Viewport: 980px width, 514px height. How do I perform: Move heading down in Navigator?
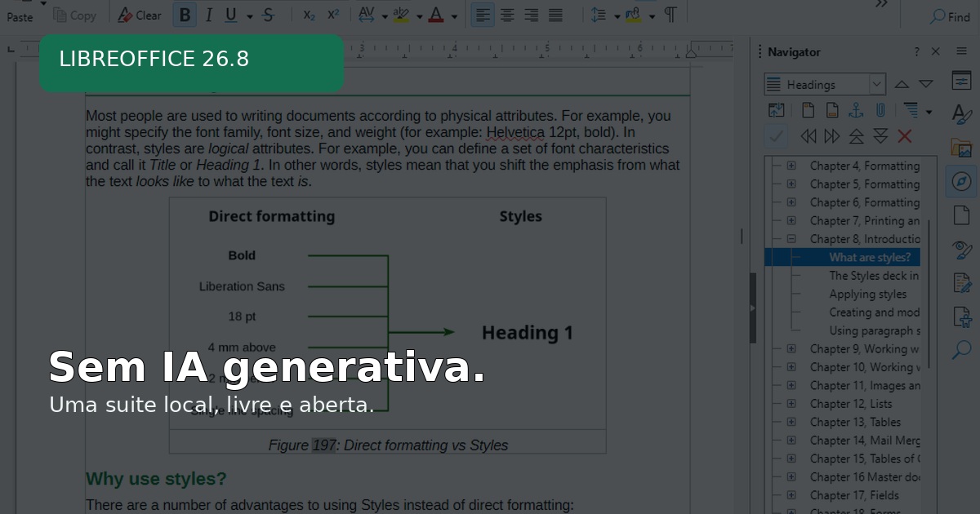click(x=880, y=136)
